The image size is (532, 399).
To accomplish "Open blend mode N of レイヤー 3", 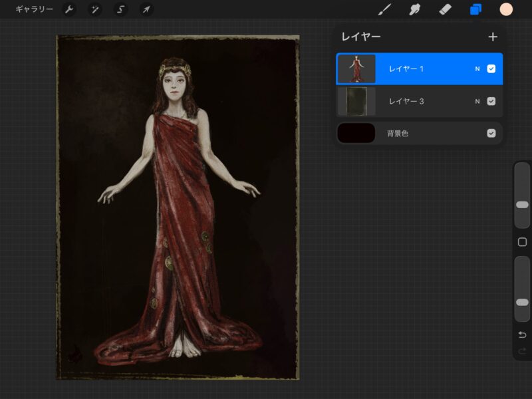I will point(477,101).
